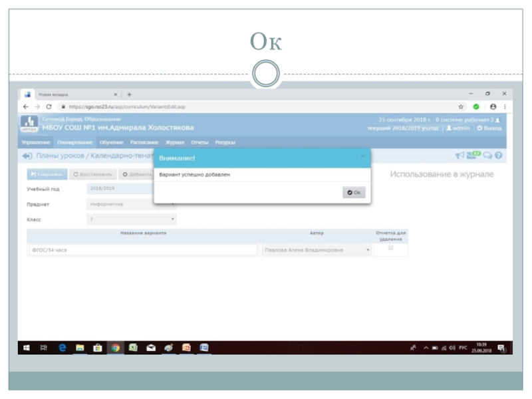This screenshot has width=532, height=399.
Task: Reload the page with the refresh icon
Action: point(49,107)
